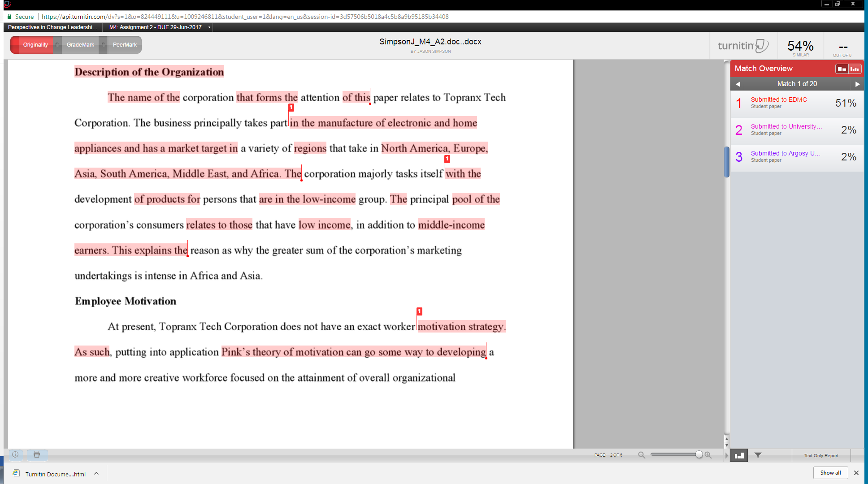Open the M4: Assignment 2 tab
868x484 pixels.
coord(155,27)
